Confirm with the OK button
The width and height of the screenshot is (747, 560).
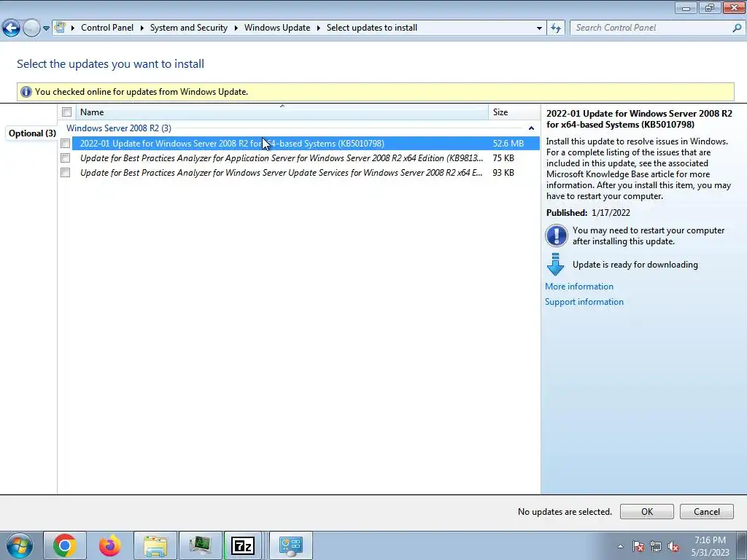[x=646, y=511]
